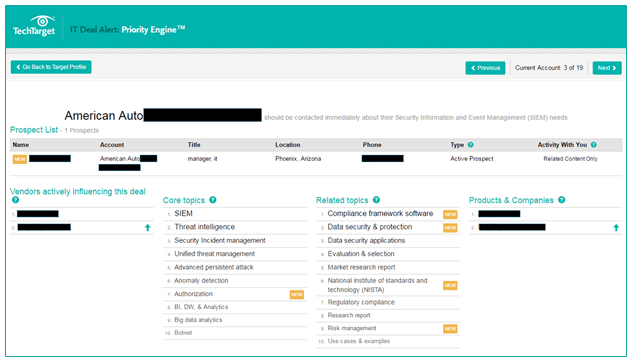Click NEW badge beside prospect name
This screenshot has width=631, height=360.
[20, 159]
